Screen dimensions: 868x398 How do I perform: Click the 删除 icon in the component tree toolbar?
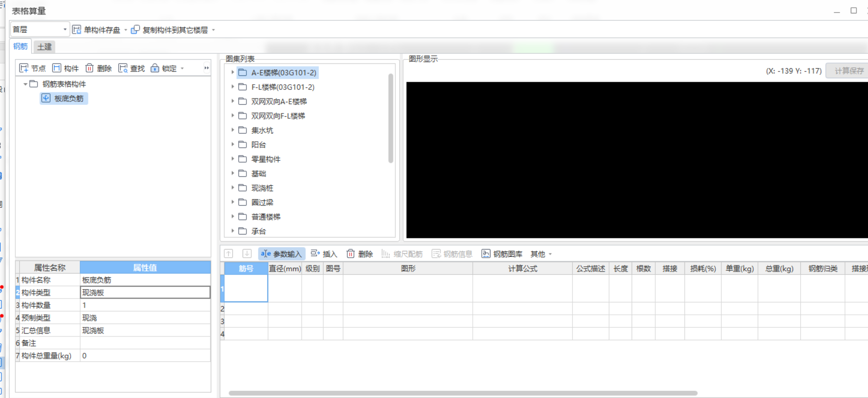(89, 68)
